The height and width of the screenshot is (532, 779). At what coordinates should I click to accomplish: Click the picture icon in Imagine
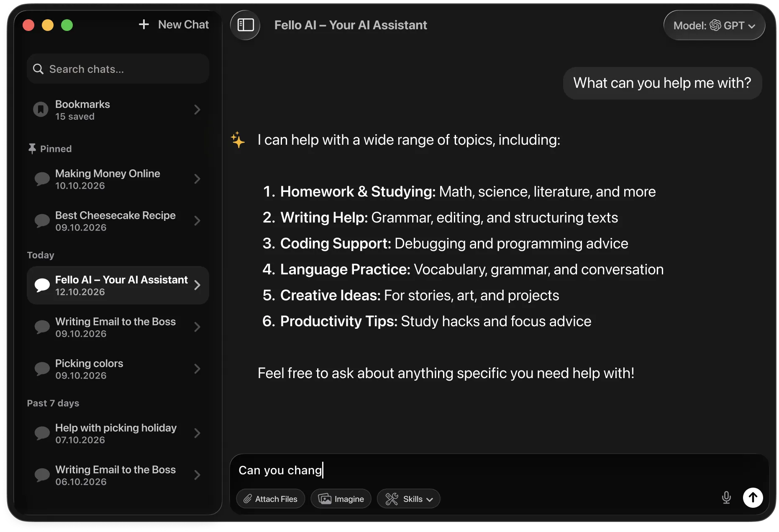point(325,499)
